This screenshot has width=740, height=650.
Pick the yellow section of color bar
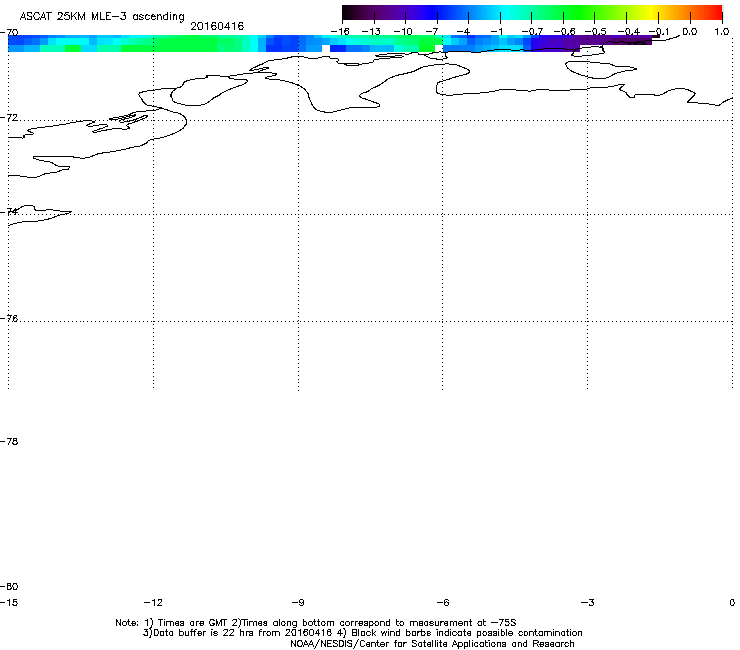(x=651, y=12)
